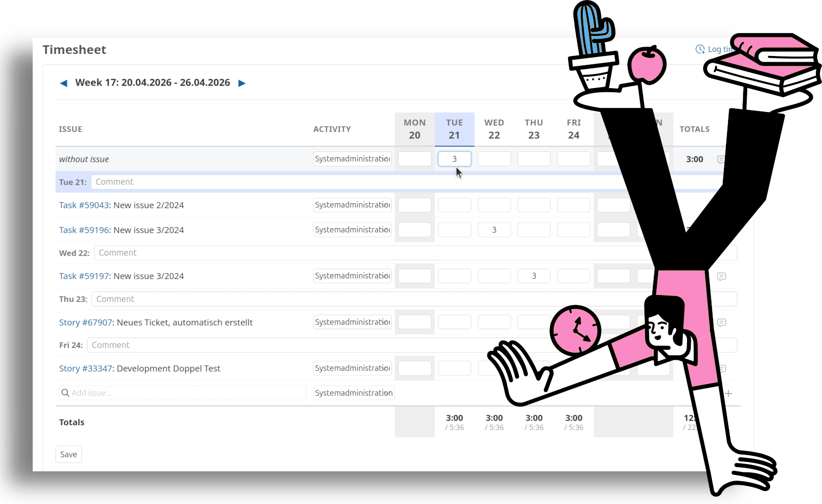Screen dimensions: 822x504
Task: Open the activity dropdown for Task #59197
Action: point(352,276)
